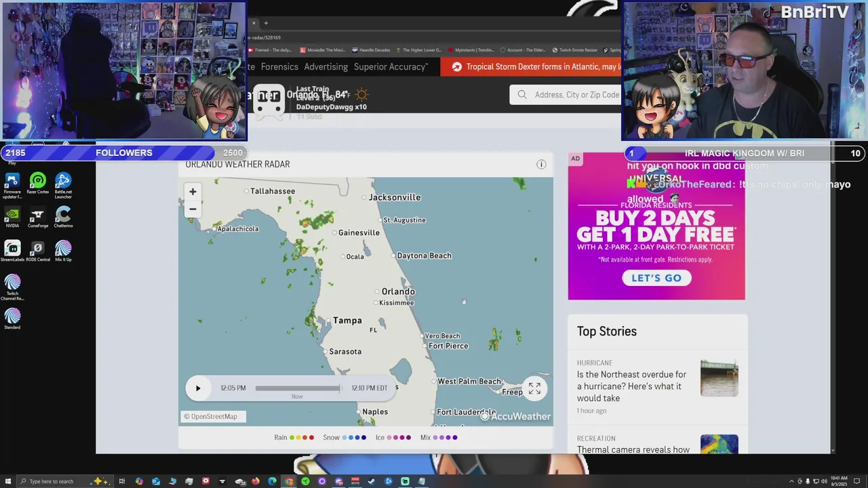Select the CurseForge desktop icon

coord(38,218)
